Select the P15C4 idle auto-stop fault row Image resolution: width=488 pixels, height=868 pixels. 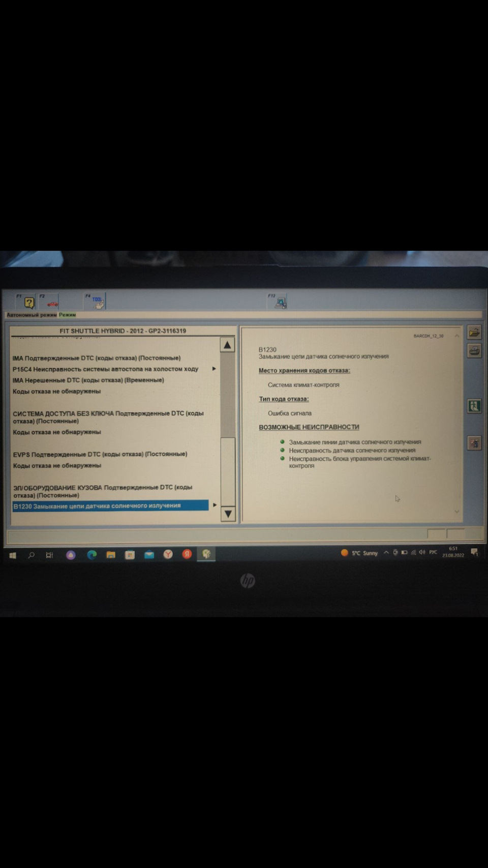(105, 369)
